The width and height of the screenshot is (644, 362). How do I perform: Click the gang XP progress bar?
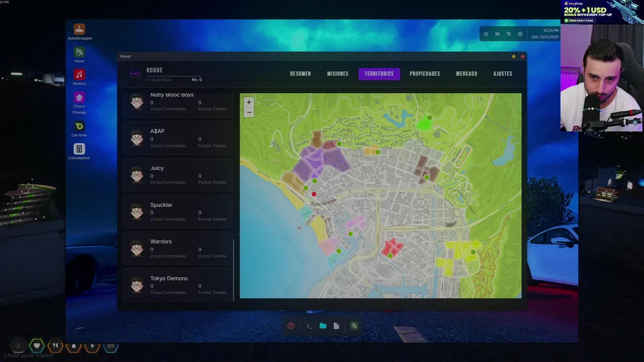[x=174, y=76]
